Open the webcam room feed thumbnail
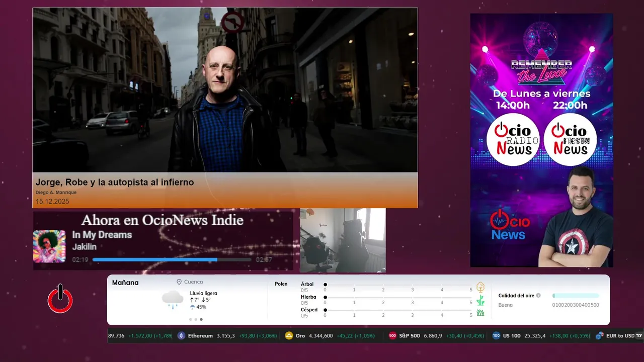The image size is (644, 362). tap(343, 240)
